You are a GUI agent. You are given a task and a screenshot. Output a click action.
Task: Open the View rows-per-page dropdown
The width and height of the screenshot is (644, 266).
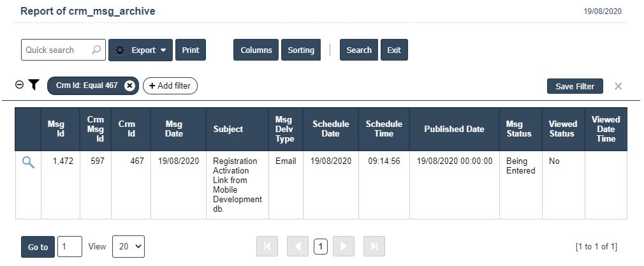click(x=128, y=246)
